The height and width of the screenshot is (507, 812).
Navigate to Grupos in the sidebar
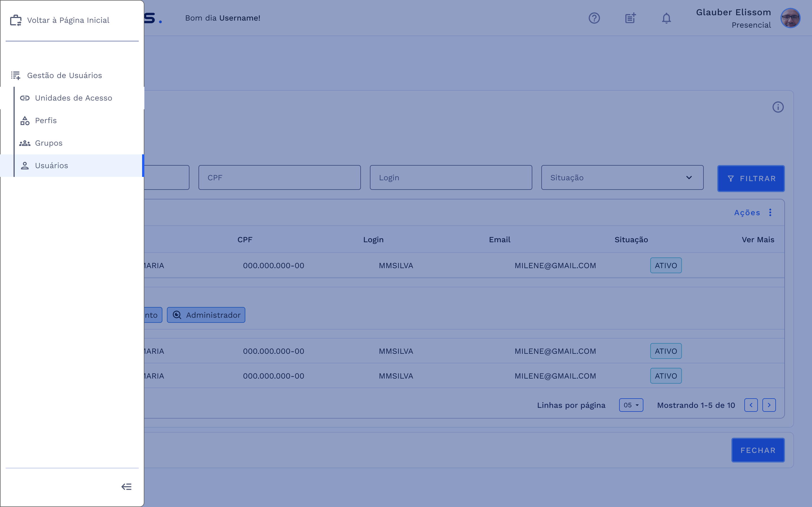49,143
